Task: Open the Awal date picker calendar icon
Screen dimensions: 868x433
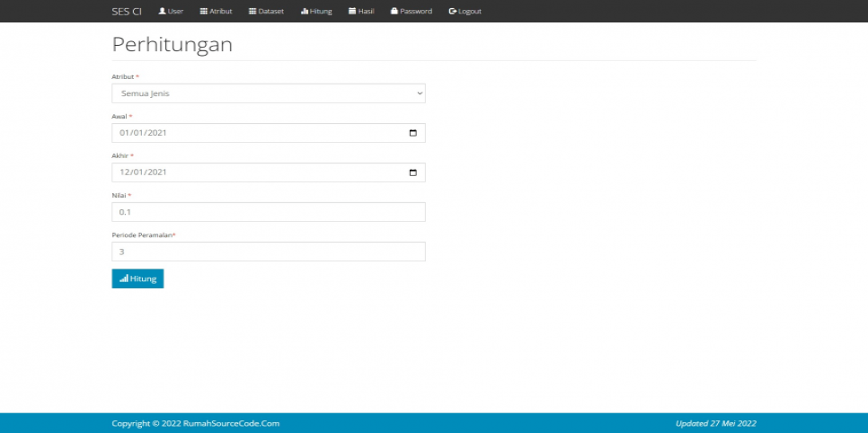Action: click(x=412, y=133)
